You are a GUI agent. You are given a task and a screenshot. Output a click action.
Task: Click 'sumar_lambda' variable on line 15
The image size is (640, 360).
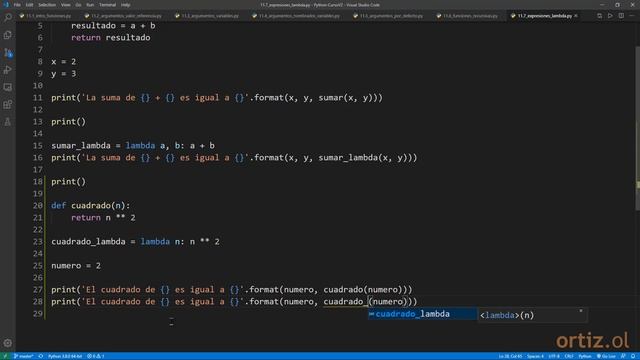(x=81, y=146)
